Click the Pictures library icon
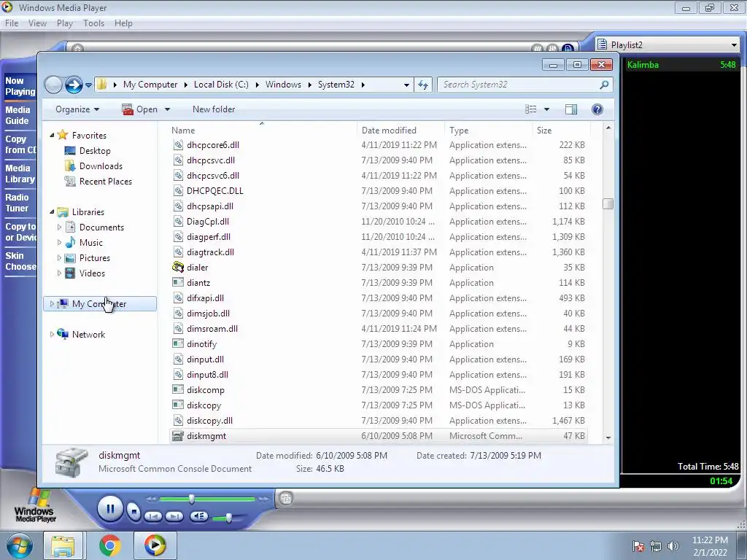747x560 pixels. pos(70,258)
